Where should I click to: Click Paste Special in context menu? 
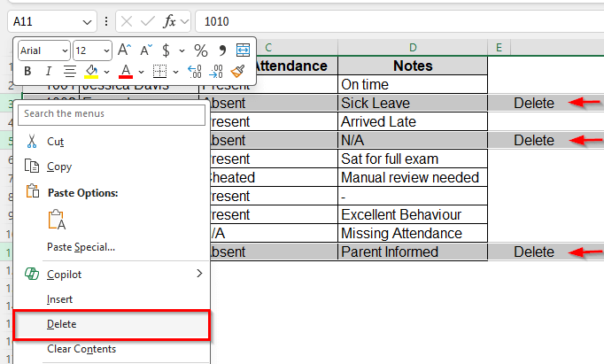(81, 246)
